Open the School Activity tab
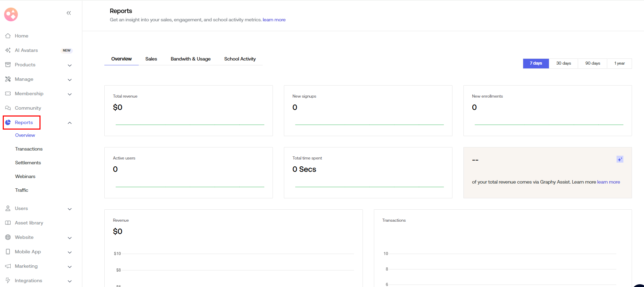The height and width of the screenshot is (287, 644). click(x=240, y=59)
